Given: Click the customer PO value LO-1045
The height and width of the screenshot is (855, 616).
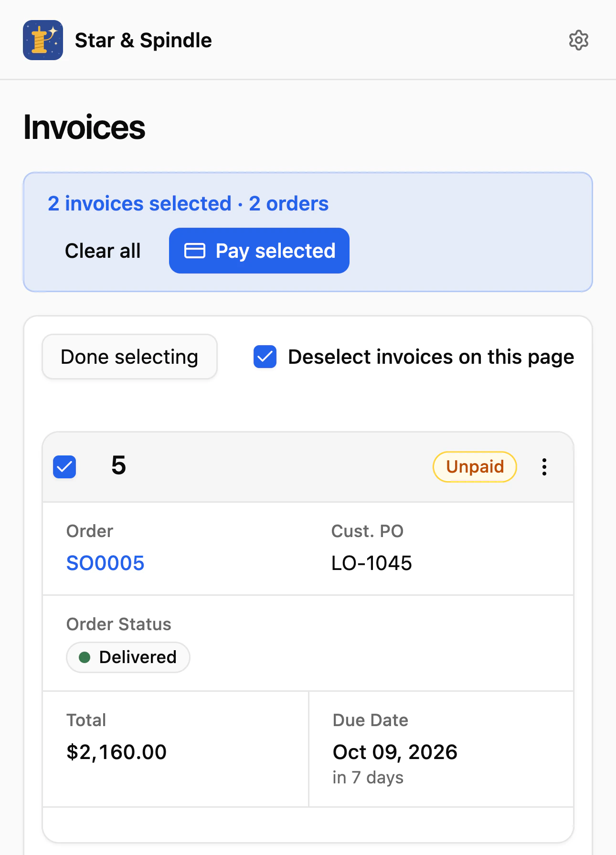Looking at the screenshot, I should tap(372, 563).
